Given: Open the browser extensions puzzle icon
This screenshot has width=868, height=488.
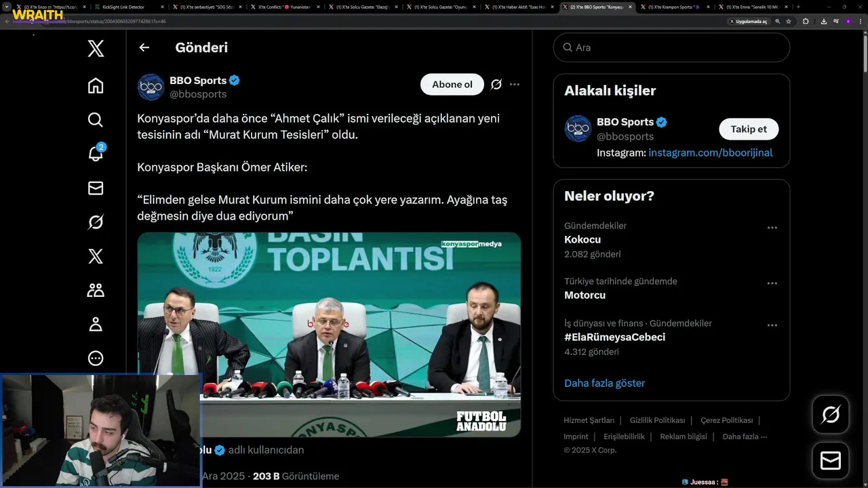Looking at the screenshot, I should pos(806,21).
